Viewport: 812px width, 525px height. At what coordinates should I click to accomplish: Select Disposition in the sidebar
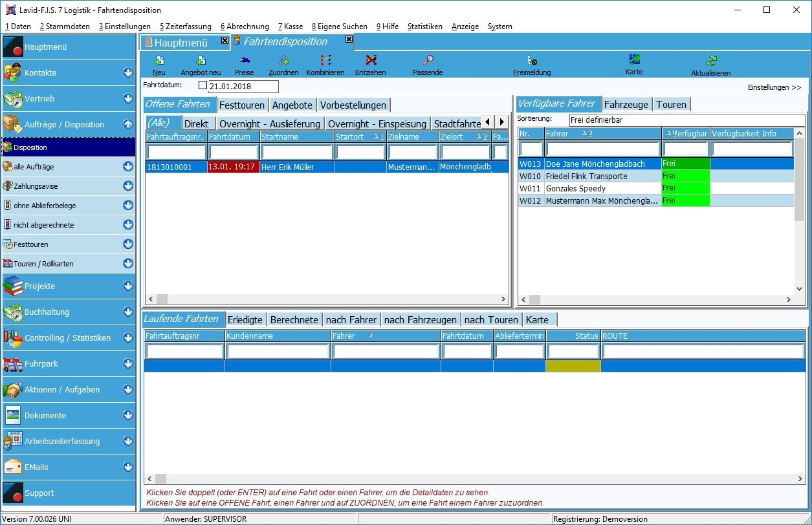(69, 147)
